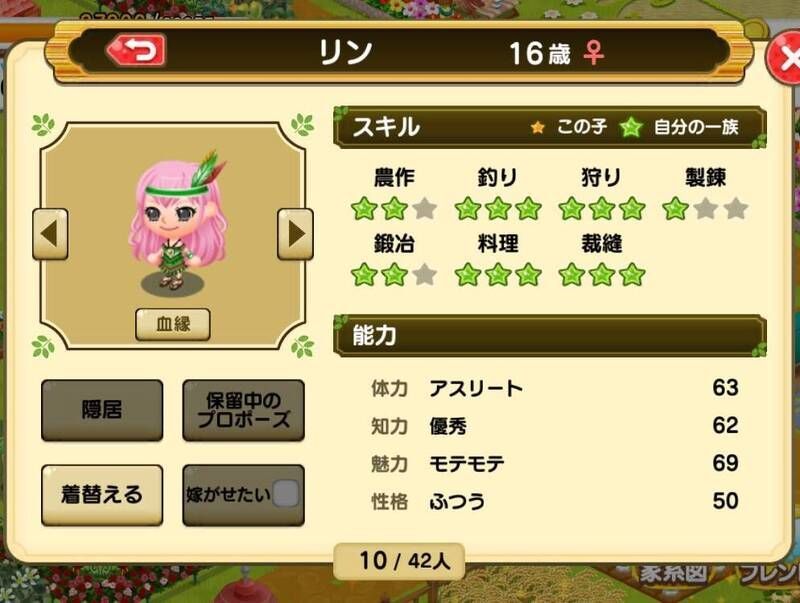
Task: Open 保留中のプロポーズ pending proposals
Action: point(243,410)
